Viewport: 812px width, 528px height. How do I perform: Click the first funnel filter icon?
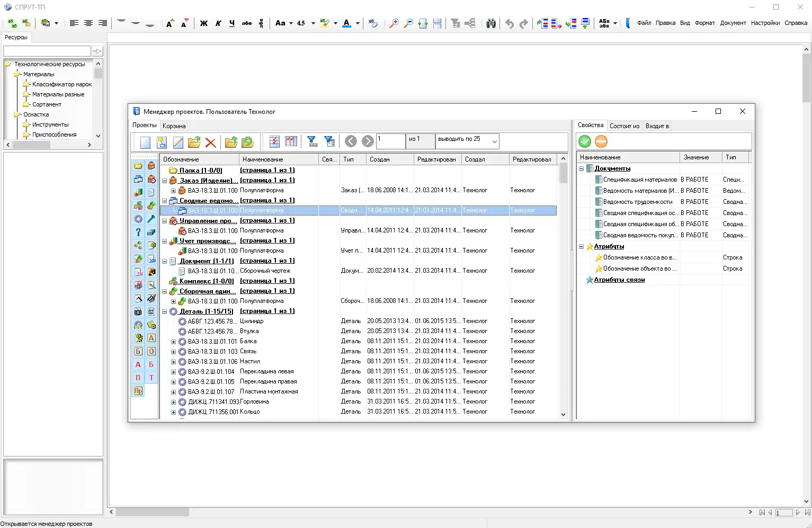point(313,141)
